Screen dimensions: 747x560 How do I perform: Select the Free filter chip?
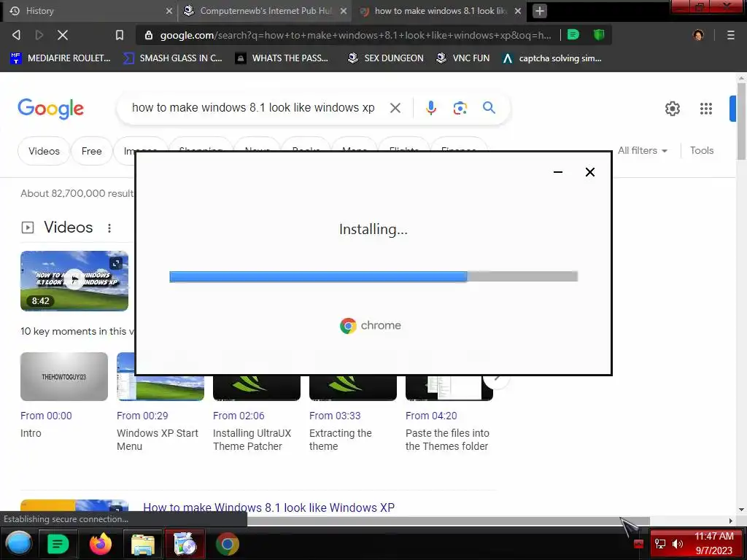91,151
